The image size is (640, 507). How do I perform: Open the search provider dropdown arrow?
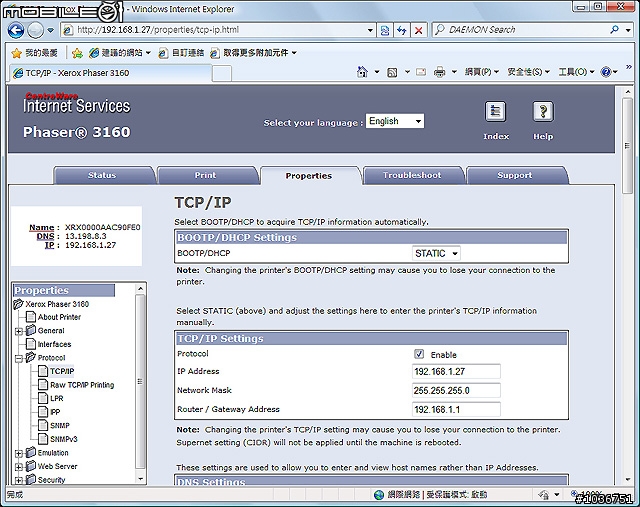pos(628,30)
